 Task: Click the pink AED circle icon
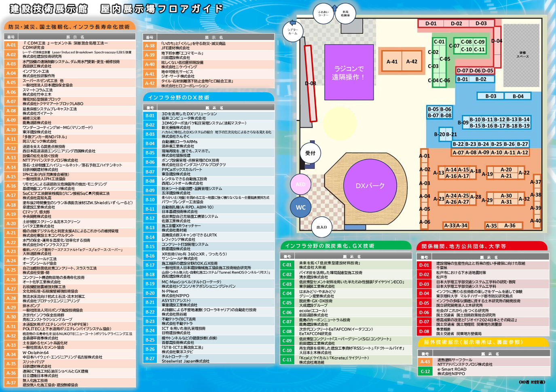(300, 184)
